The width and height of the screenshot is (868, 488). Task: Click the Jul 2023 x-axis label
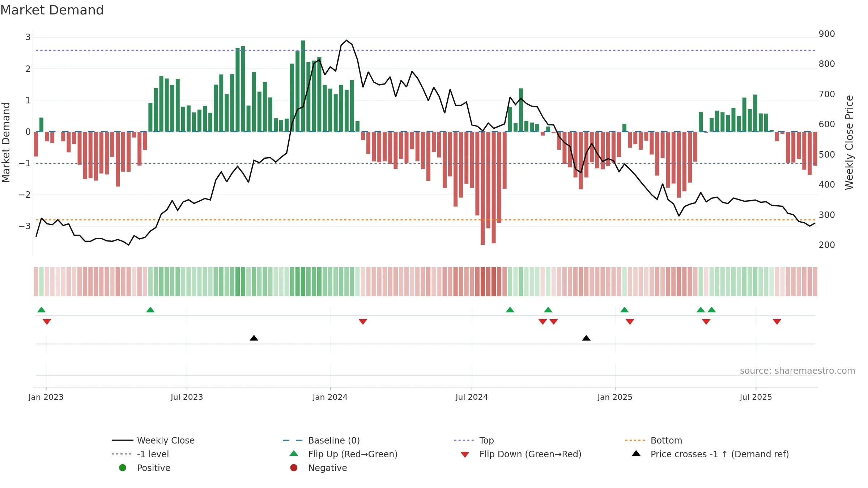187,397
